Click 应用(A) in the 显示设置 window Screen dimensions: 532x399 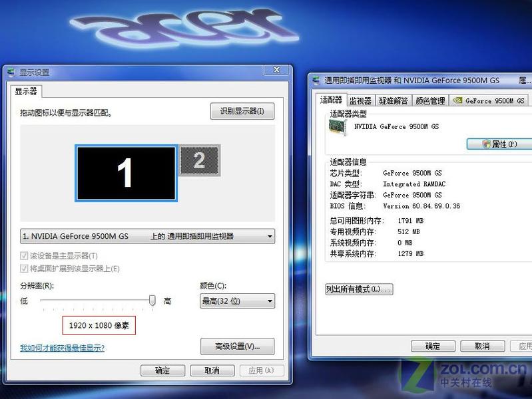click(262, 370)
